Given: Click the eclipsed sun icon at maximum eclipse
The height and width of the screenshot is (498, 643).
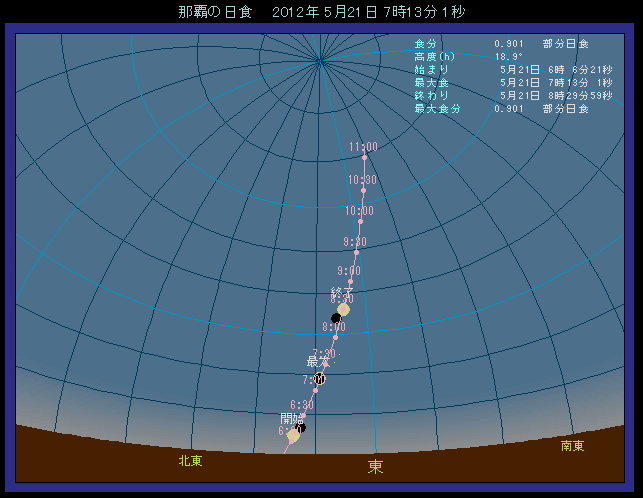Looking at the screenshot, I should click(319, 379).
